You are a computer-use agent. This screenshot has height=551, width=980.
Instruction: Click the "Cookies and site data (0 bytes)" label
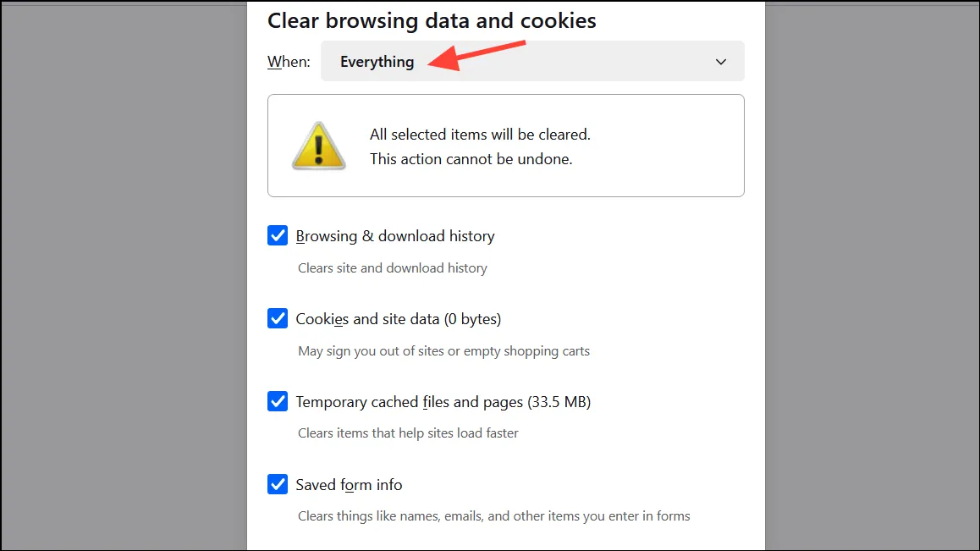tap(398, 319)
